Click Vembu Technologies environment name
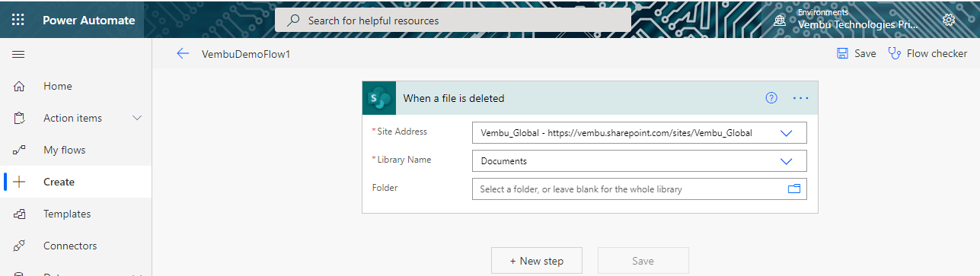980x276 pixels. pyautogui.click(x=857, y=25)
